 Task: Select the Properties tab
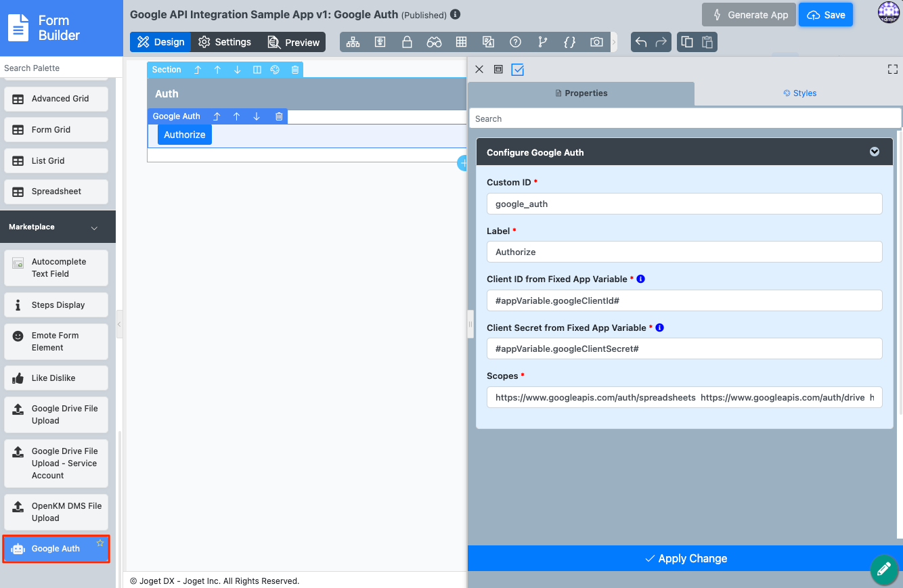(x=581, y=93)
